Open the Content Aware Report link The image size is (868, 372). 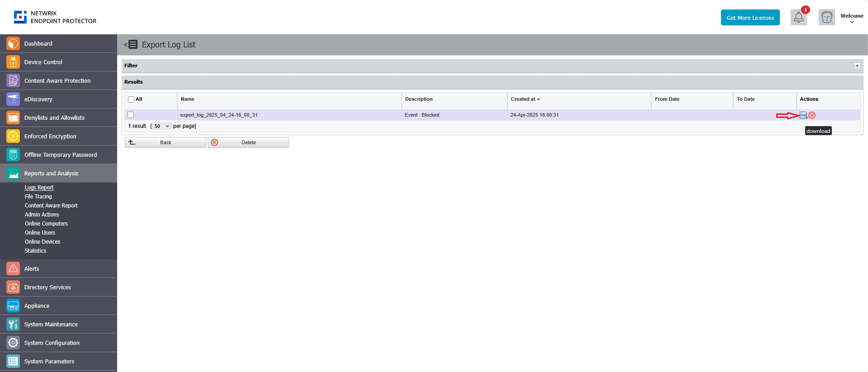pyautogui.click(x=51, y=206)
